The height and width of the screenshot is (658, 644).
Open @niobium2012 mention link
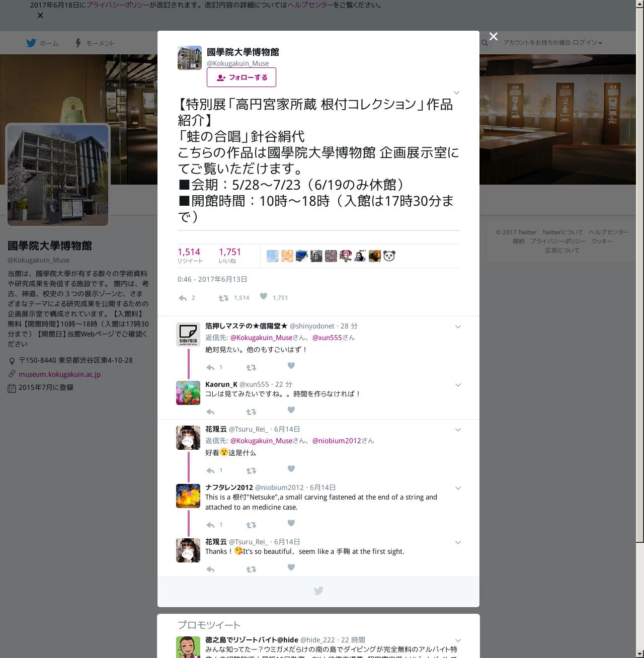pyautogui.click(x=337, y=441)
